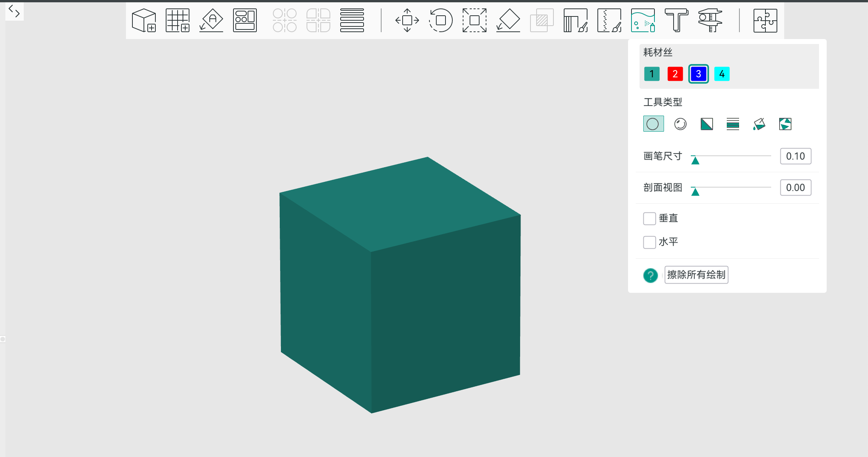Select the Gap fill tool type
The image size is (868, 457).
[x=785, y=124]
